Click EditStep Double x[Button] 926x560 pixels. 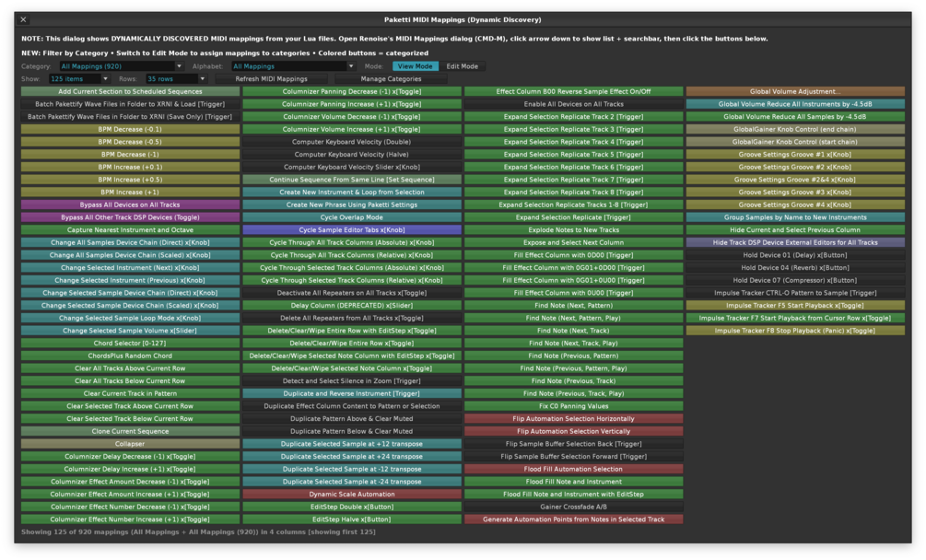pos(352,507)
